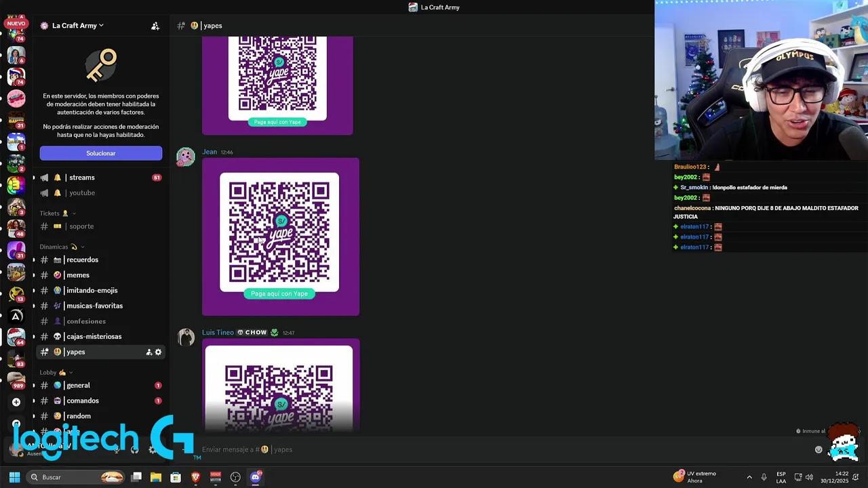Open server with 989 notifications badge
The height and width of the screenshot is (488, 868).
[16, 380]
